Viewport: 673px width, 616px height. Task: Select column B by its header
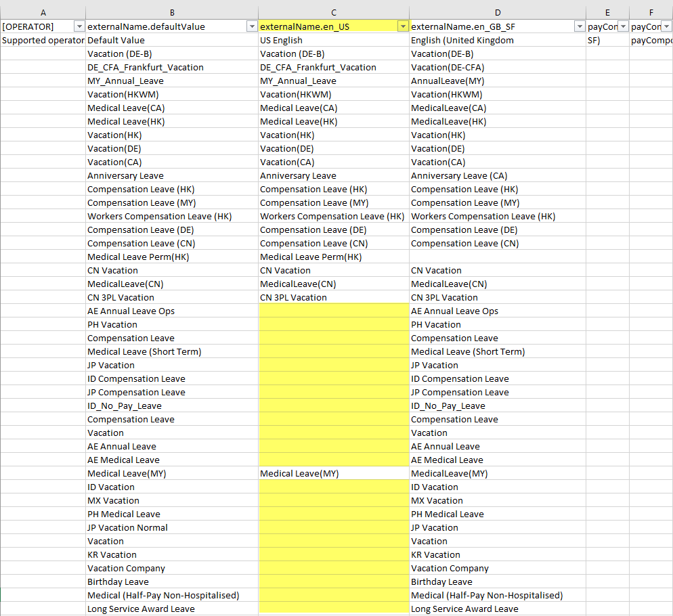tap(172, 13)
